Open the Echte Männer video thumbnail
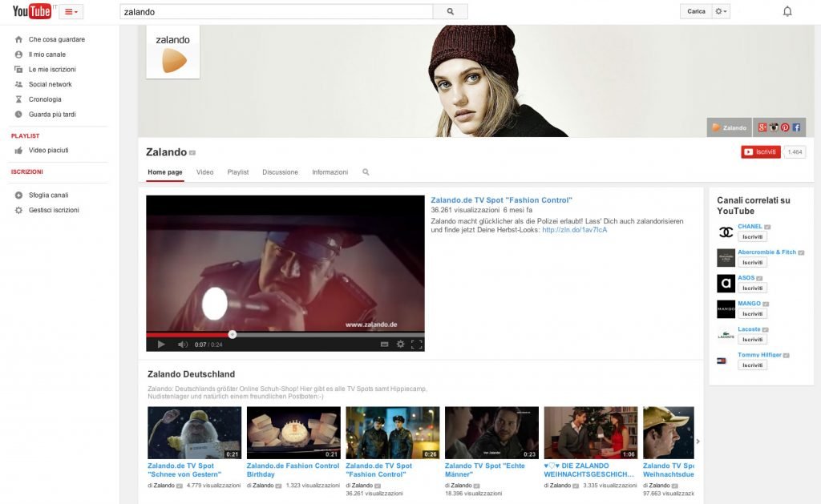Screen dimensions: 821x504 tap(491, 433)
